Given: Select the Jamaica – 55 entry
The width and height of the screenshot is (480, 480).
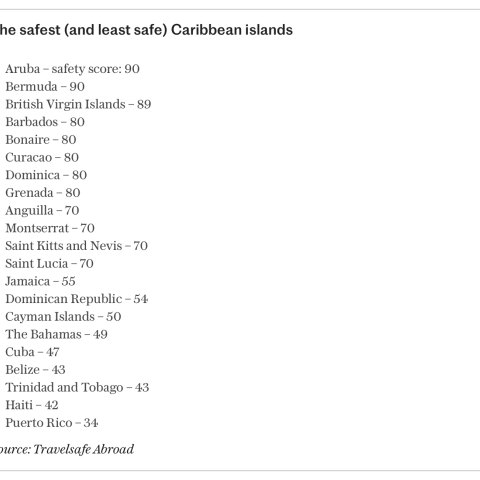Looking at the screenshot, I should (40, 281).
